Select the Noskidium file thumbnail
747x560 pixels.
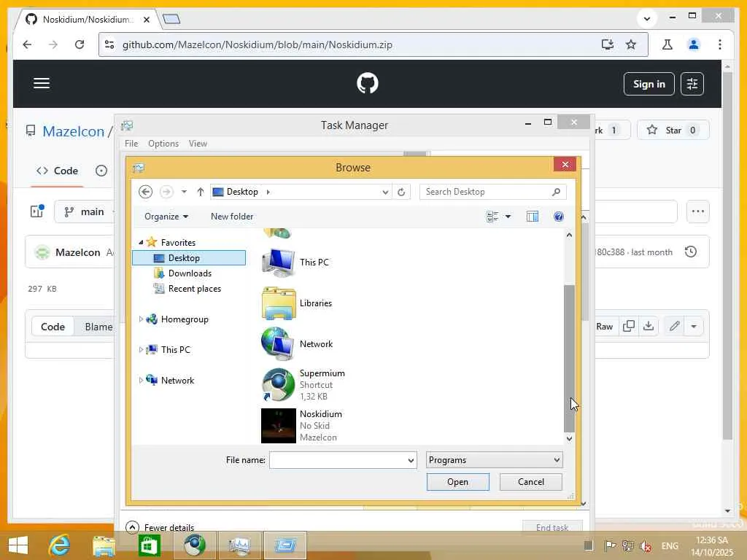tap(278, 426)
